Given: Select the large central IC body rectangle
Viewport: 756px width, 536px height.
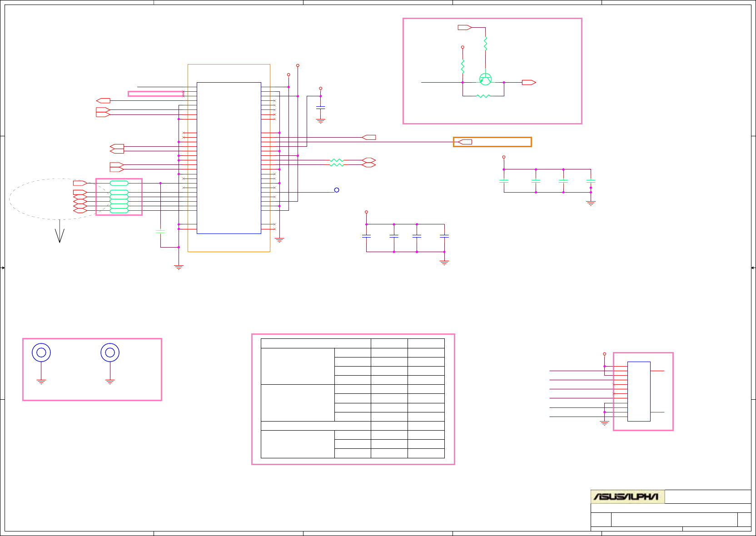Looking at the screenshot, I should [229, 158].
